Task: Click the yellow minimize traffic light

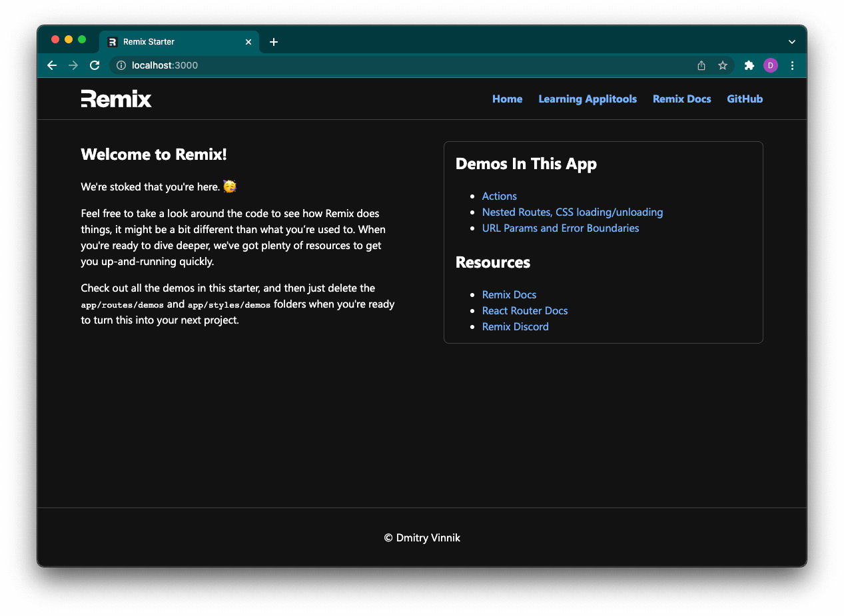Action: coord(69,39)
